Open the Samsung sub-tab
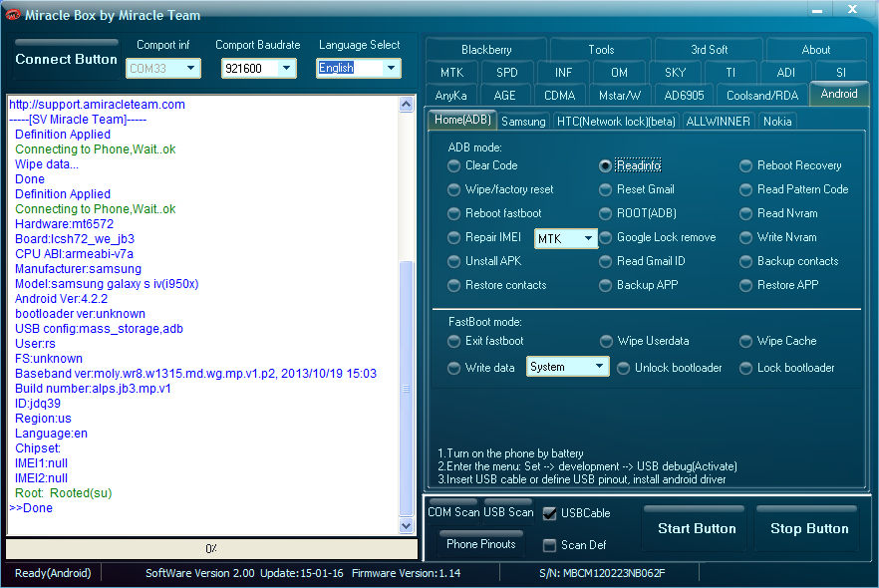Viewport: 879px width, 588px height. 523,121
